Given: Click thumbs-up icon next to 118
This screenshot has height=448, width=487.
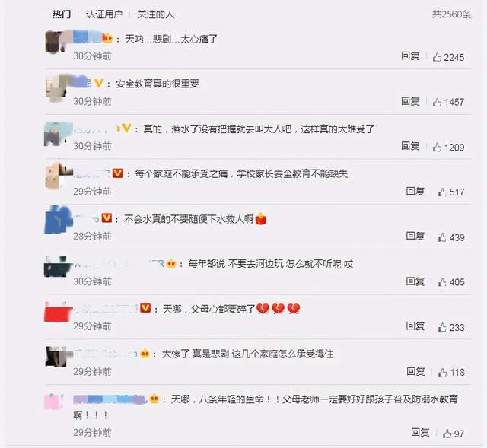Looking at the screenshot, I should 443,372.
